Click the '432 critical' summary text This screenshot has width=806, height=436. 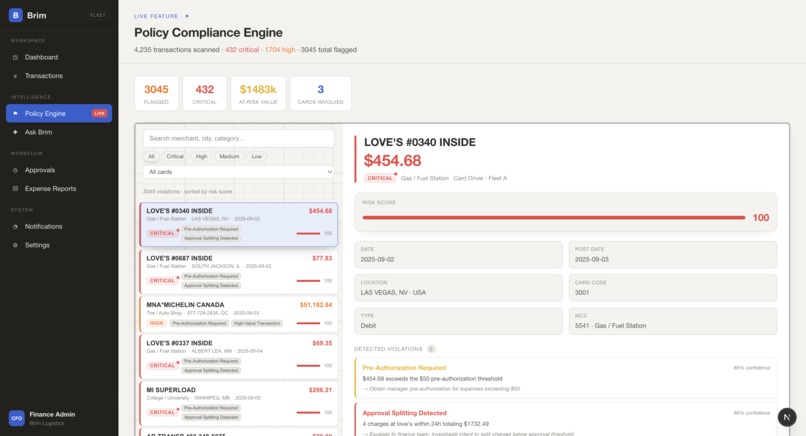(242, 50)
